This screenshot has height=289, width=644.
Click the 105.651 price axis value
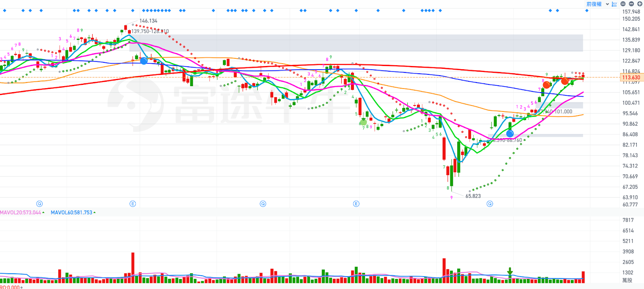point(631,92)
